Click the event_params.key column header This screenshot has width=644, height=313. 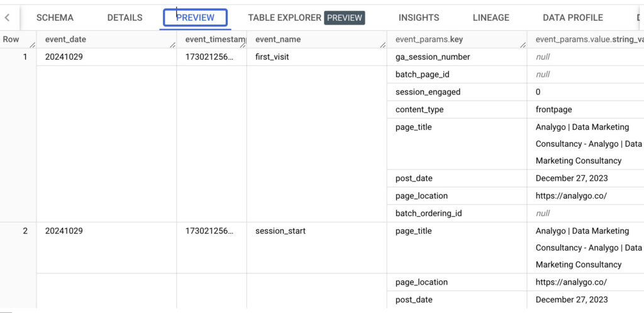[429, 39]
